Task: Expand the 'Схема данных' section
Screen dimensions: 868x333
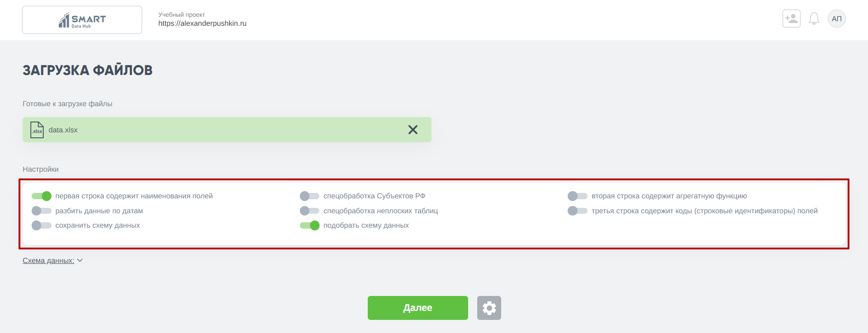Action: tap(48, 261)
